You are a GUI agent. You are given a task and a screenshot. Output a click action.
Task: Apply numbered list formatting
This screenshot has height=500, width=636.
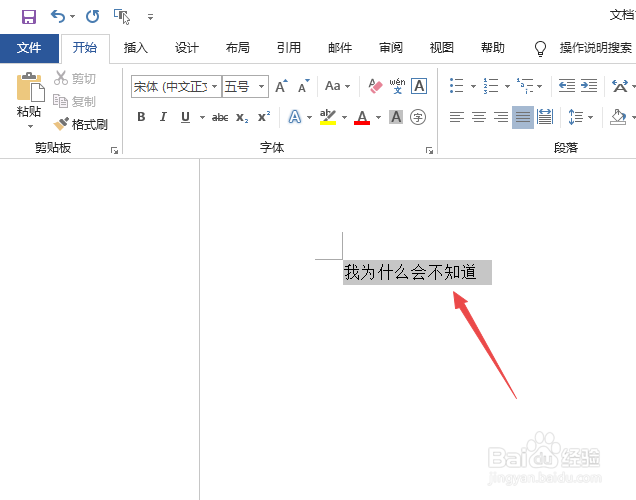click(x=491, y=86)
